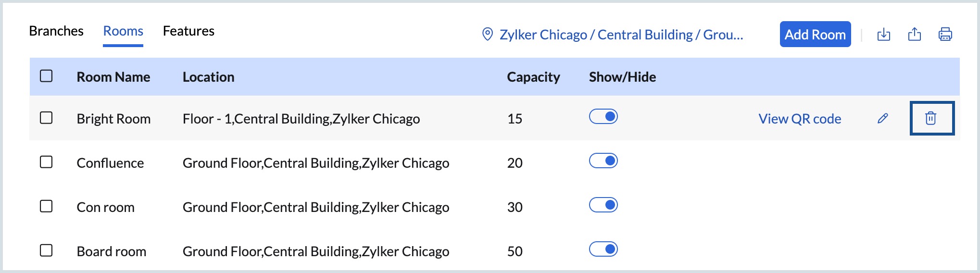This screenshot has width=980, height=273.
Task: Click the location pin icon
Action: [487, 35]
